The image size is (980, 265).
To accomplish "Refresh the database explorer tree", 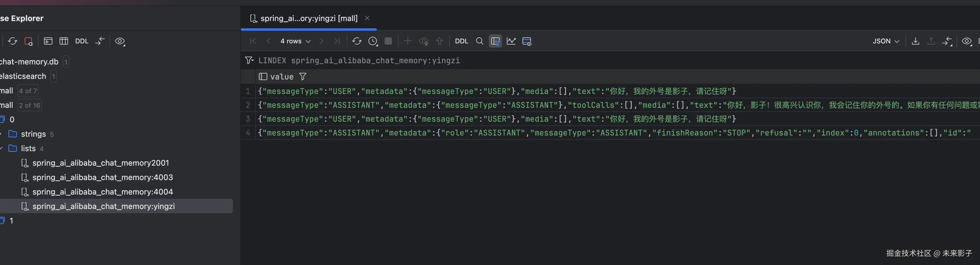I will (x=13, y=41).
